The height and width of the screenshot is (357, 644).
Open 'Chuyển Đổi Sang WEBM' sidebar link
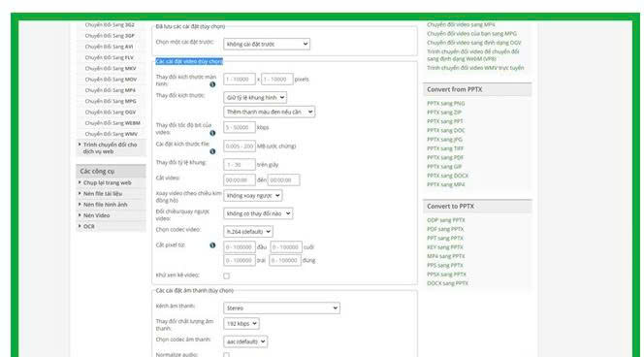point(113,123)
